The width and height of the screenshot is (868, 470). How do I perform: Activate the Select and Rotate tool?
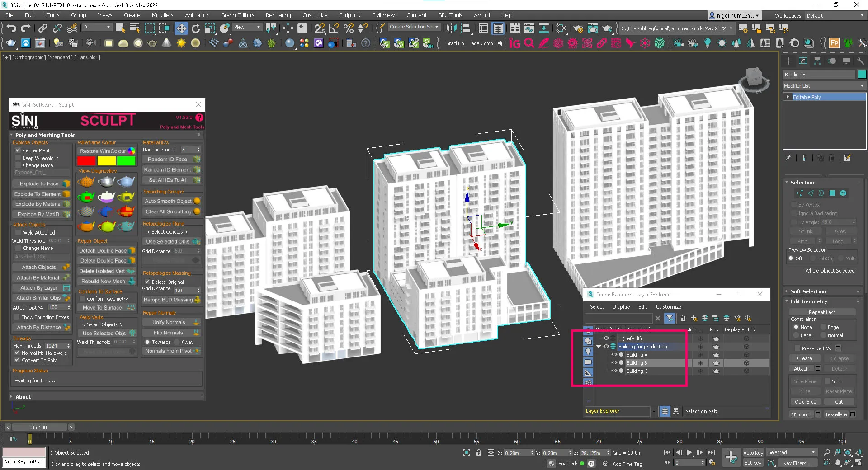[x=196, y=28]
